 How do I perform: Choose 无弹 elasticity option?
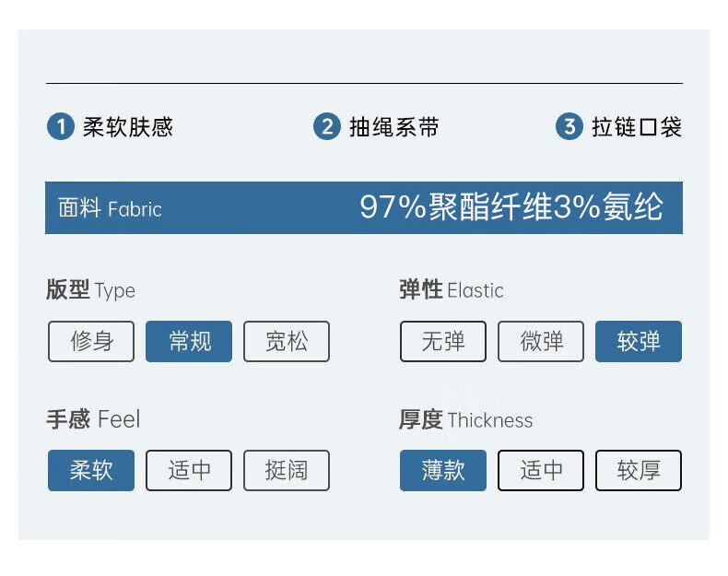click(x=443, y=341)
